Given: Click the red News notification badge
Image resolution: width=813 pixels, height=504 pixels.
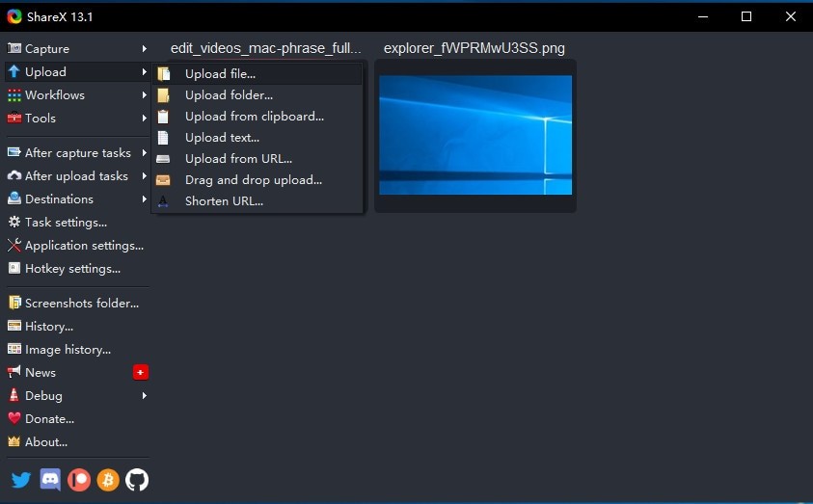Looking at the screenshot, I should [x=141, y=372].
